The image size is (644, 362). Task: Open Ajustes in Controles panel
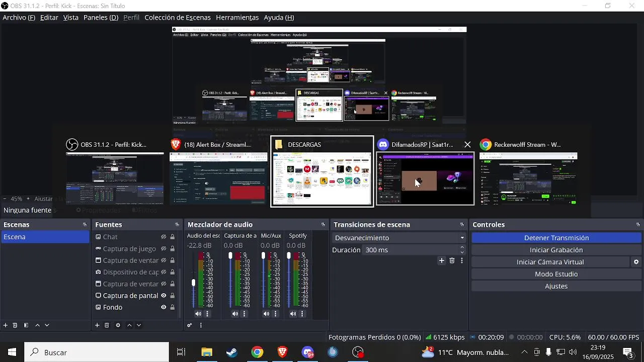[556, 286]
